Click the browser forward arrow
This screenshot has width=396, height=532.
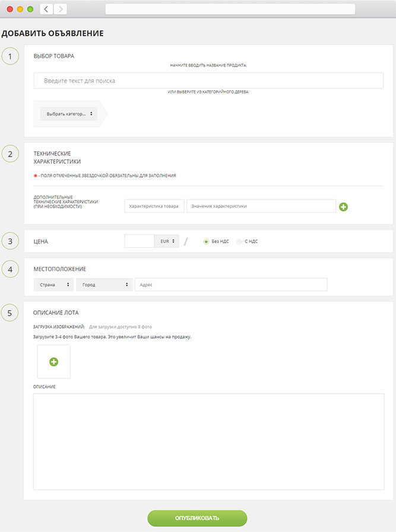pos(61,9)
